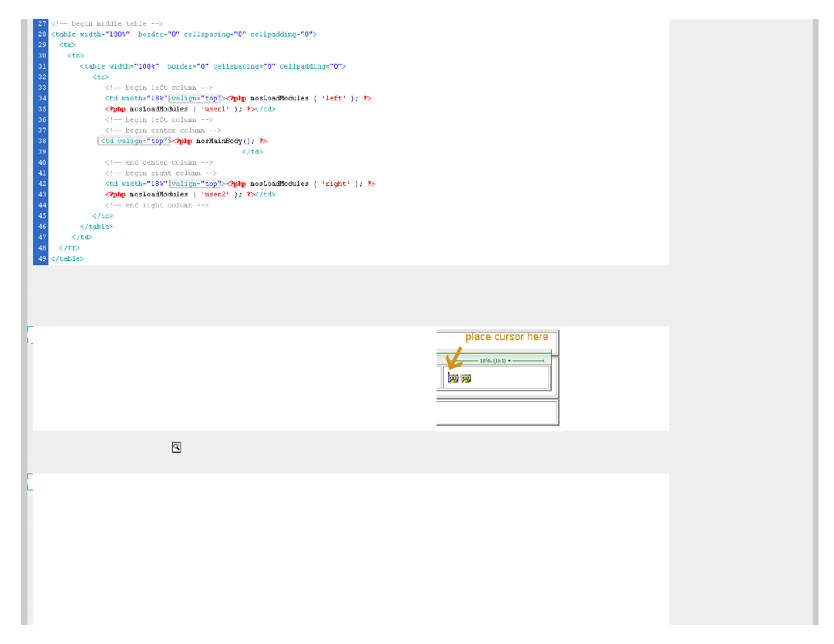The image size is (834, 644).
Task: Select the first yellow PHP icon
Action: click(453, 379)
